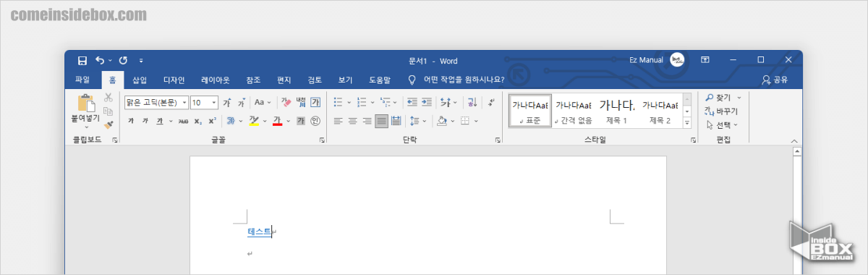This screenshot has width=868, height=275.
Task: Switch to the 참조 (References) tab
Action: pos(253,80)
